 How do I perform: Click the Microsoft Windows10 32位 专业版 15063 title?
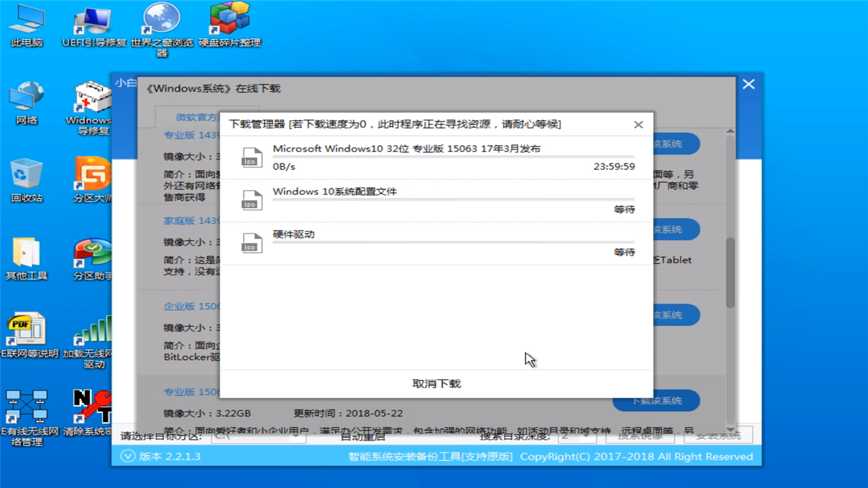click(x=406, y=148)
